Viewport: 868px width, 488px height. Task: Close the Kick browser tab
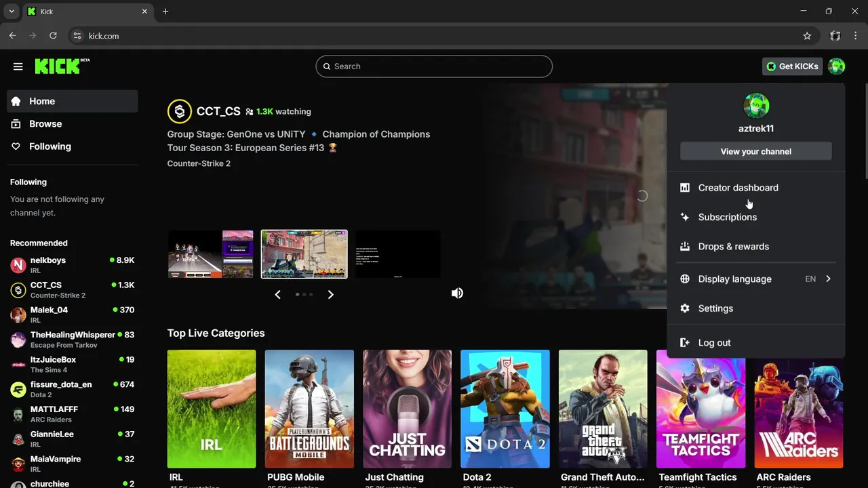pyautogui.click(x=144, y=12)
